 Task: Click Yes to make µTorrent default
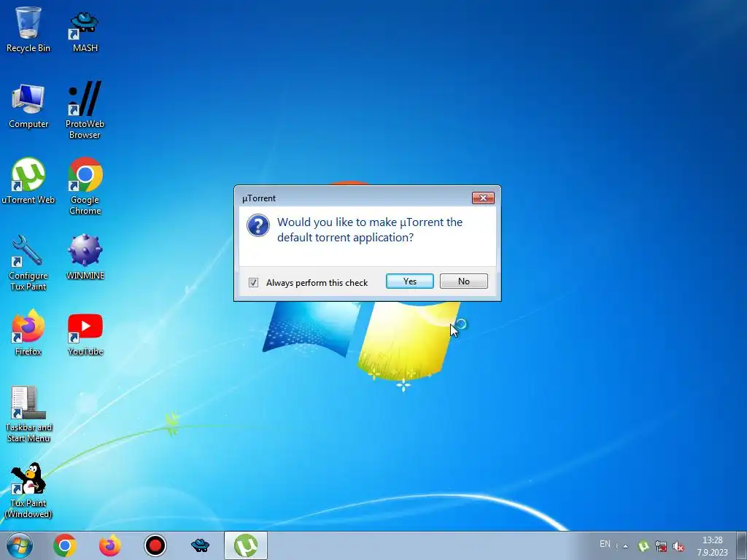(410, 281)
